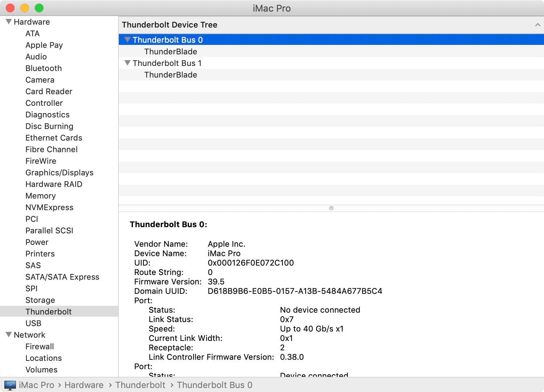The height and width of the screenshot is (392, 544).
Task: Collapse Thunderbolt Bus 1 disclosure triangle
Action: point(127,63)
